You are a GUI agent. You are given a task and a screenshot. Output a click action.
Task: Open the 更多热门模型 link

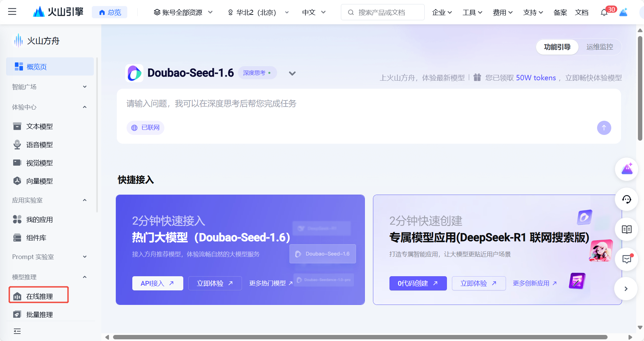pos(271,283)
